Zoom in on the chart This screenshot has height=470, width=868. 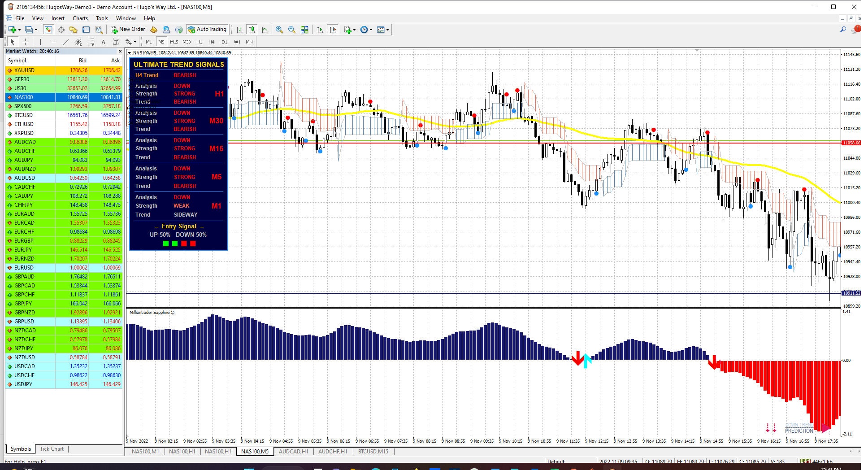click(x=279, y=30)
